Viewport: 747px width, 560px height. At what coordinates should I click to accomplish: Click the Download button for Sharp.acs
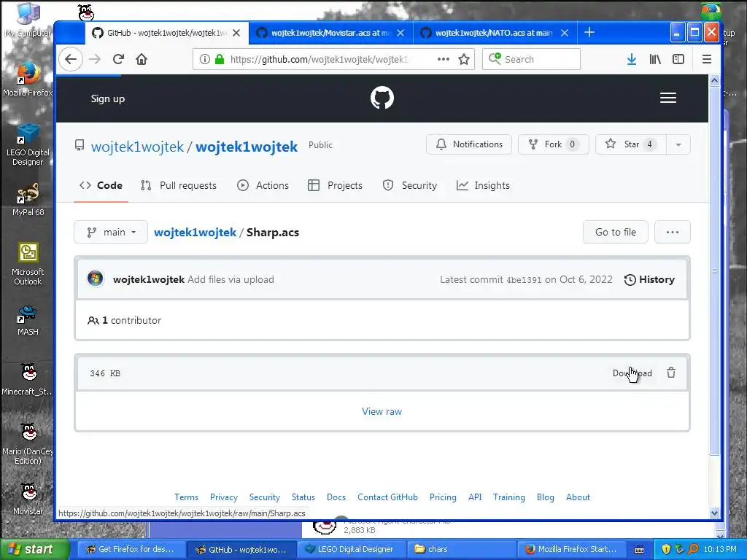click(632, 373)
